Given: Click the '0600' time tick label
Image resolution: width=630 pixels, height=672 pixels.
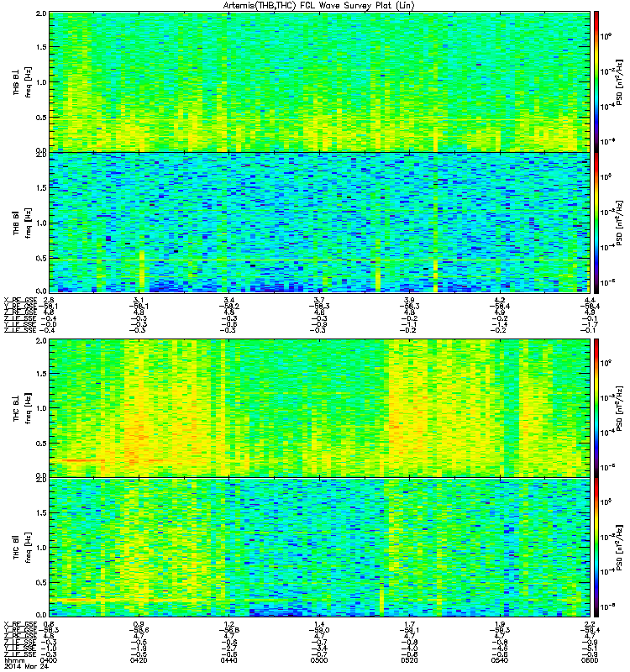Looking at the screenshot, I should tap(590, 660).
